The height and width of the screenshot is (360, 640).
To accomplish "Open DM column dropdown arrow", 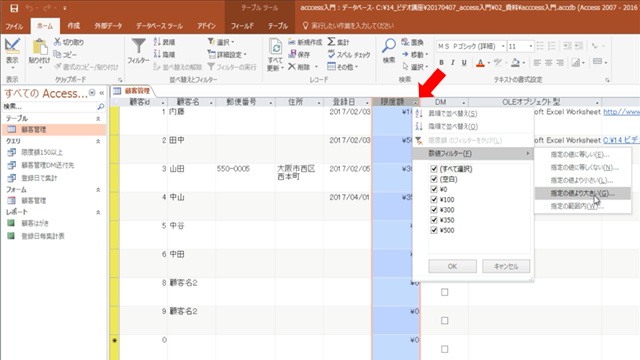I will coord(464,102).
